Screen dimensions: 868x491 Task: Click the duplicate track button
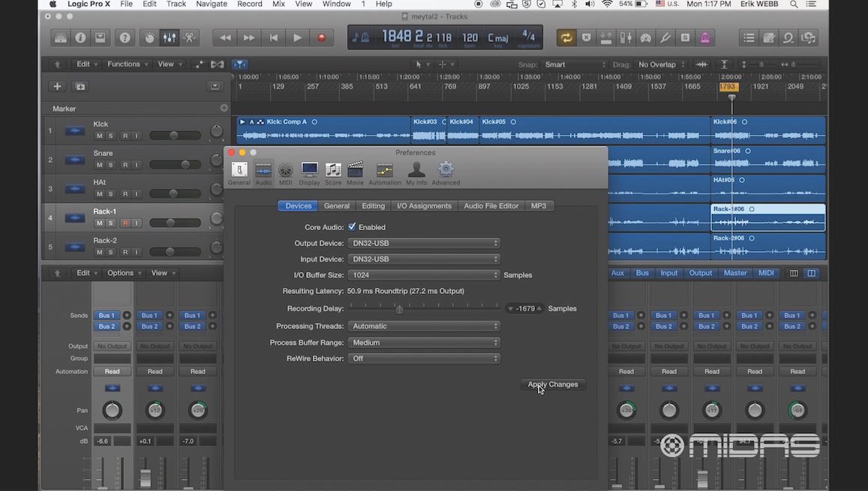(x=80, y=86)
